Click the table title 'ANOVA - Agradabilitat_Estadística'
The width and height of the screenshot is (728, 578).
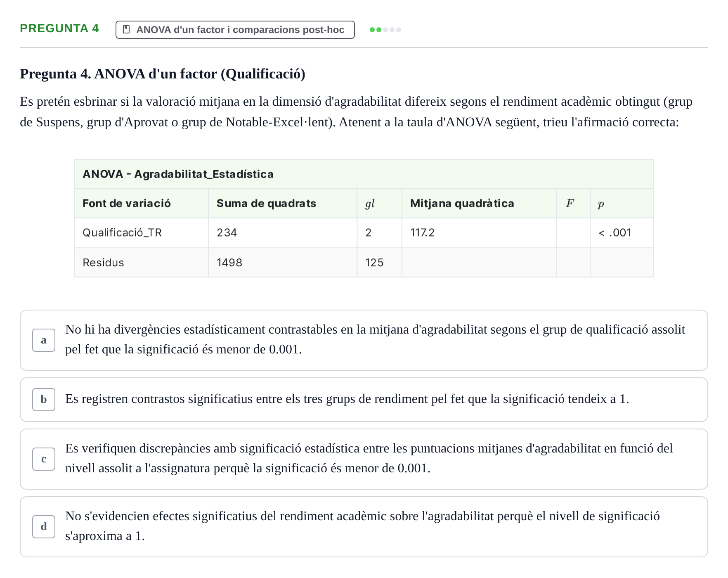178,174
